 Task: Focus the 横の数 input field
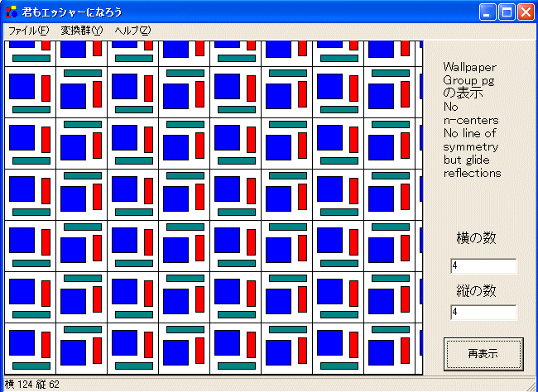[x=483, y=266]
